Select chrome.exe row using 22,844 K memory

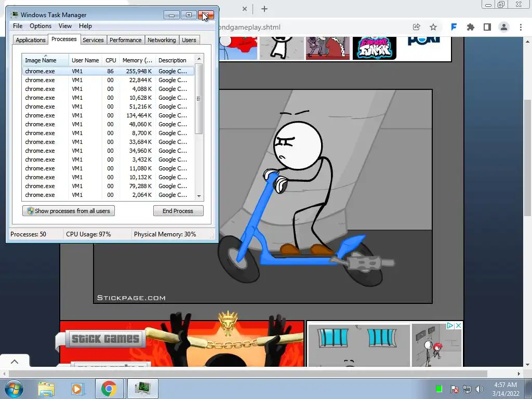(x=108, y=80)
